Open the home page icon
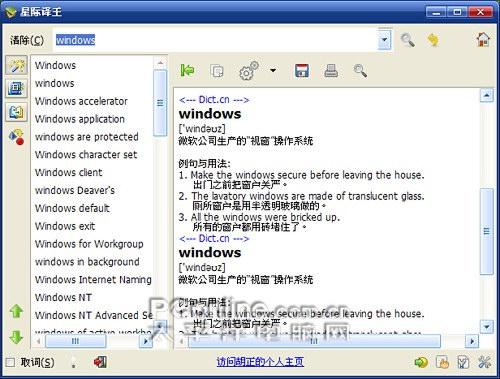 (483, 39)
